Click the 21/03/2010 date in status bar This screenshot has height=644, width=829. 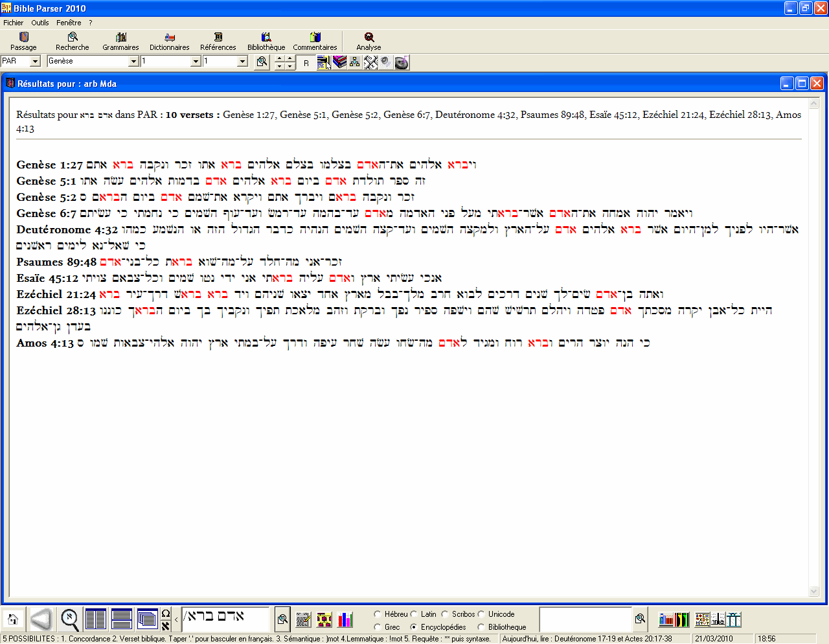(714, 639)
